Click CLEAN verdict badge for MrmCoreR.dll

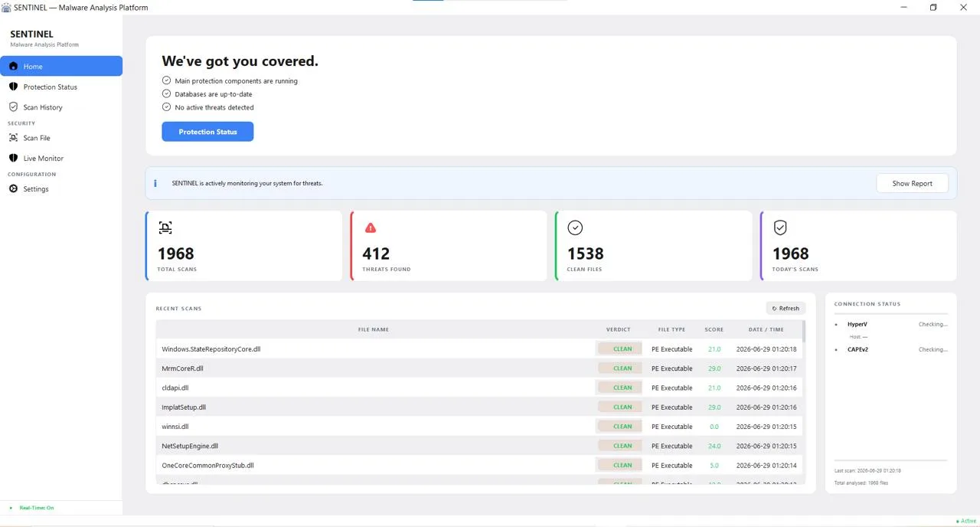tap(620, 368)
